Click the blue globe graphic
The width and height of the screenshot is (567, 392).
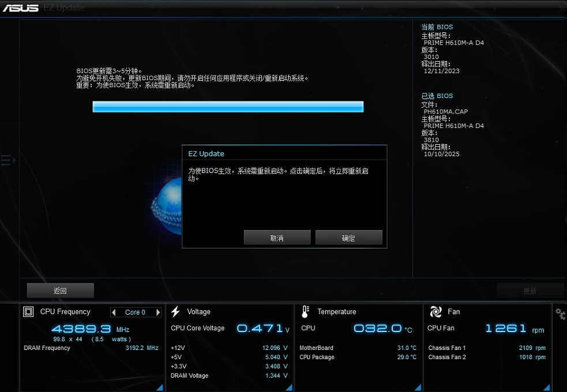(x=167, y=203)
